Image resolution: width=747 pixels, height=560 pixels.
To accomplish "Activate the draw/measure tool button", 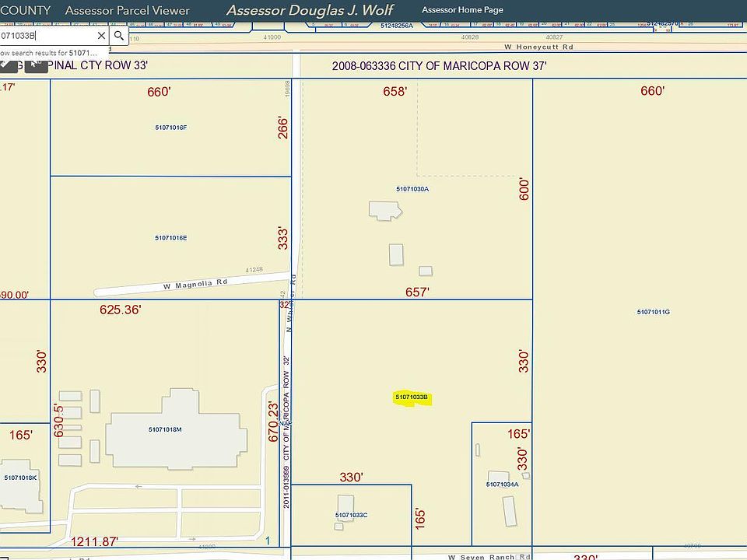I will 9,65.
